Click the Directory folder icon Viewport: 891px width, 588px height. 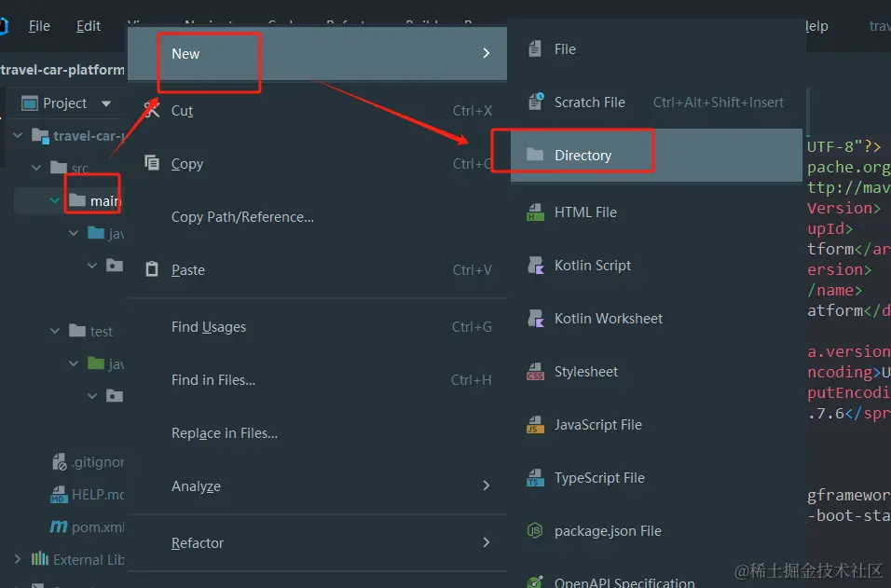pos(535,155)
